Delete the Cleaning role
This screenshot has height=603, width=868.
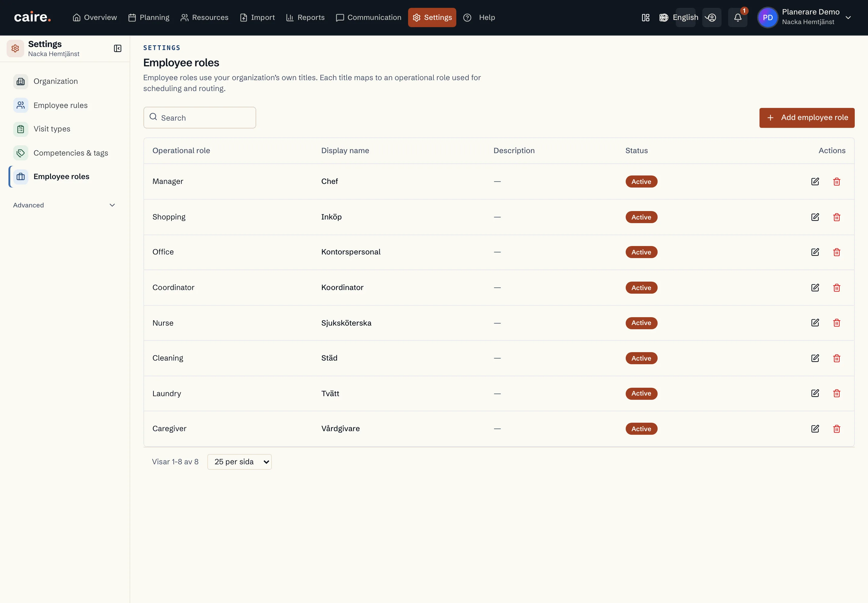coord(837,358)
